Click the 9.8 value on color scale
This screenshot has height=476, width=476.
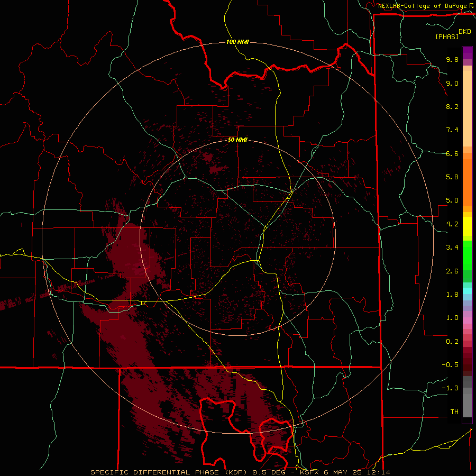point(452,60)
